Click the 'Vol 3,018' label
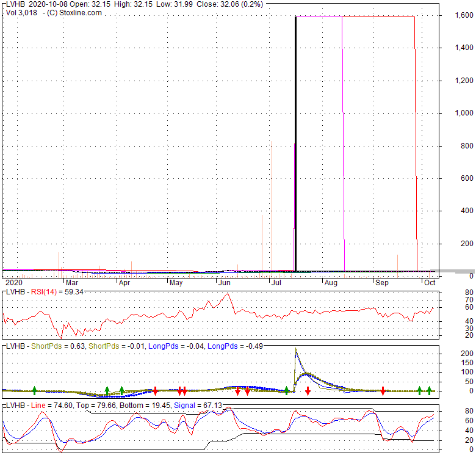This screenshot has height=455, width=476. coord(21,13)
